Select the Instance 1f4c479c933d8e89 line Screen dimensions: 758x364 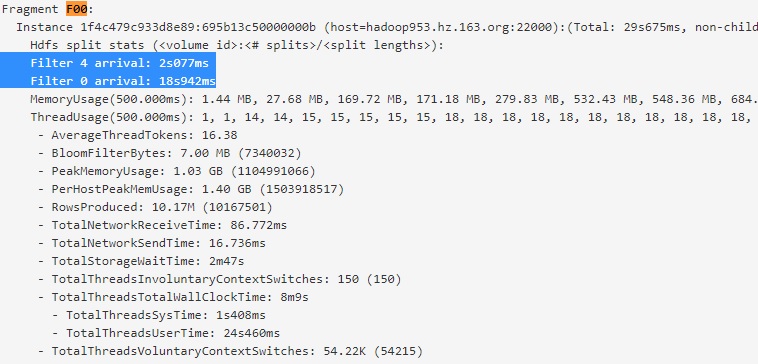pyautogui.click(x=387, y=27)
